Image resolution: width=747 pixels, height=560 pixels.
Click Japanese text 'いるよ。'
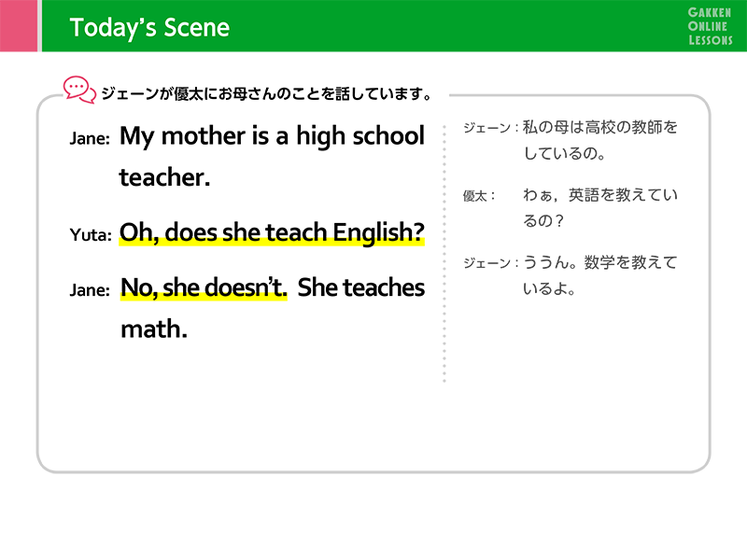tap(550, 288)
